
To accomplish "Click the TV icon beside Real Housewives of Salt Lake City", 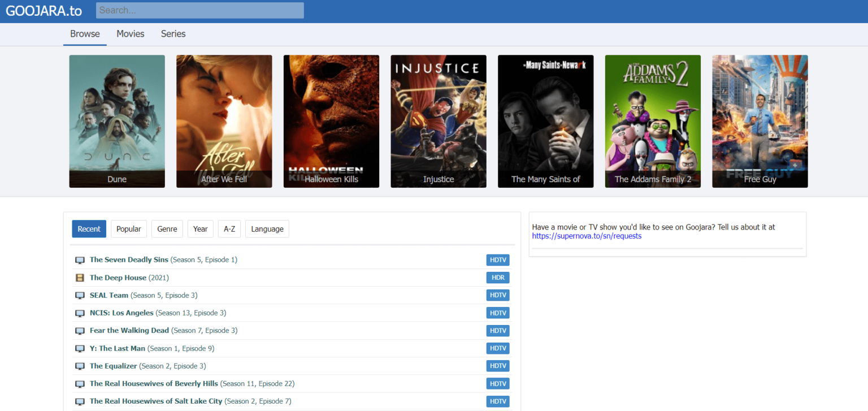I will point(80,401).
